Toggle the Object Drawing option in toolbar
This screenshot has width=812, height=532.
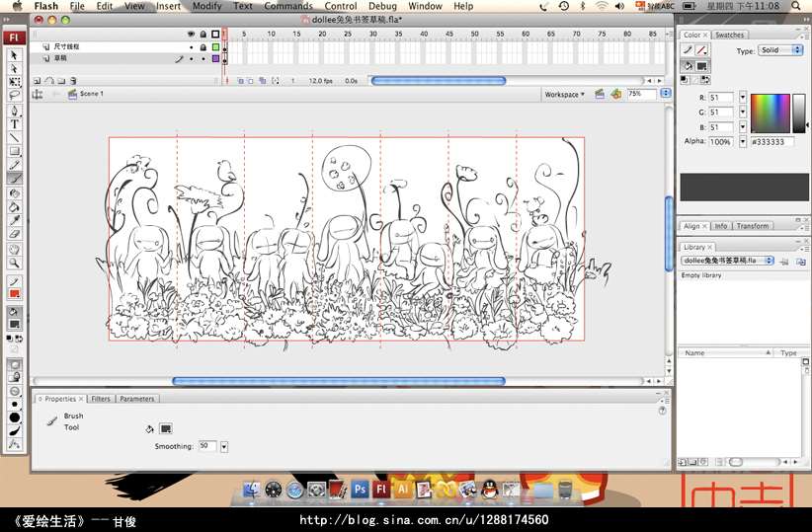(x=15, y=364)
